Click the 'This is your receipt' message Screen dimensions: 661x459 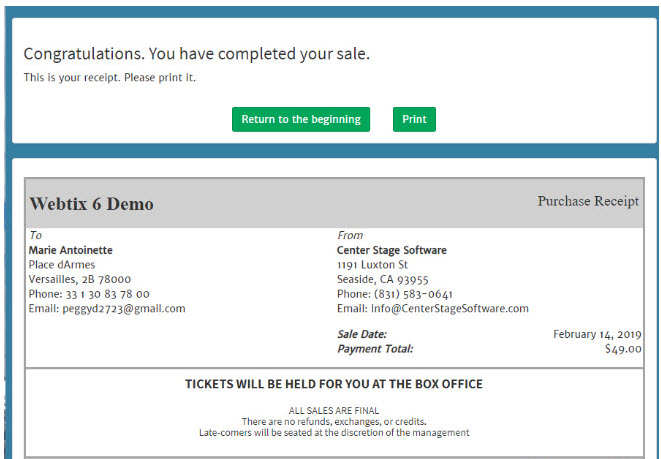pos(110,78)
